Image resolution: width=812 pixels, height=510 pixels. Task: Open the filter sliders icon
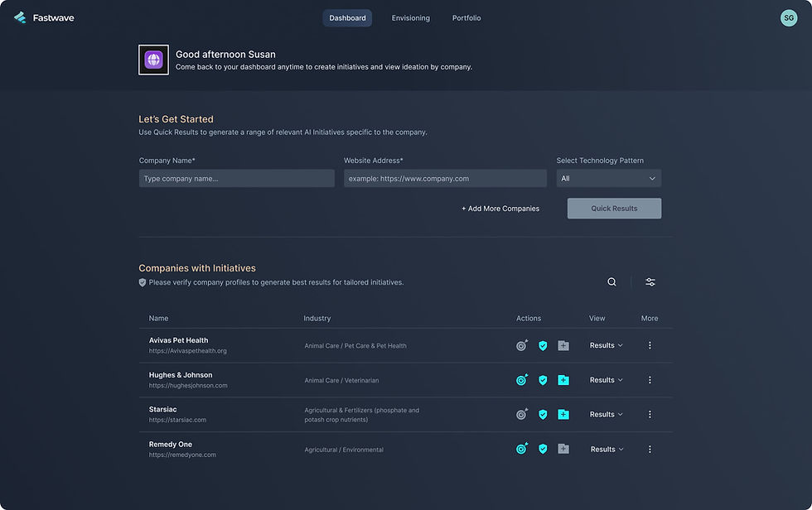650,281
